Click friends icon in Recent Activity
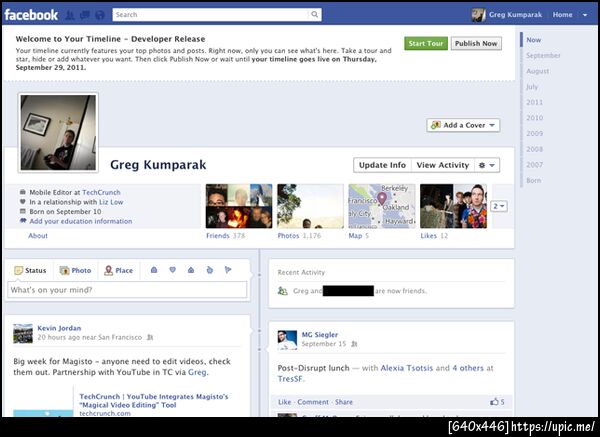The image size is (600, 437). coord(283,291)
